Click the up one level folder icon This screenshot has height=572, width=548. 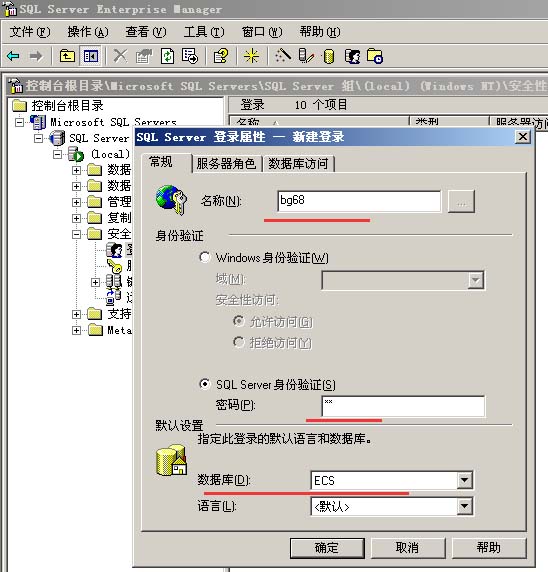click(x=67, y=56)
